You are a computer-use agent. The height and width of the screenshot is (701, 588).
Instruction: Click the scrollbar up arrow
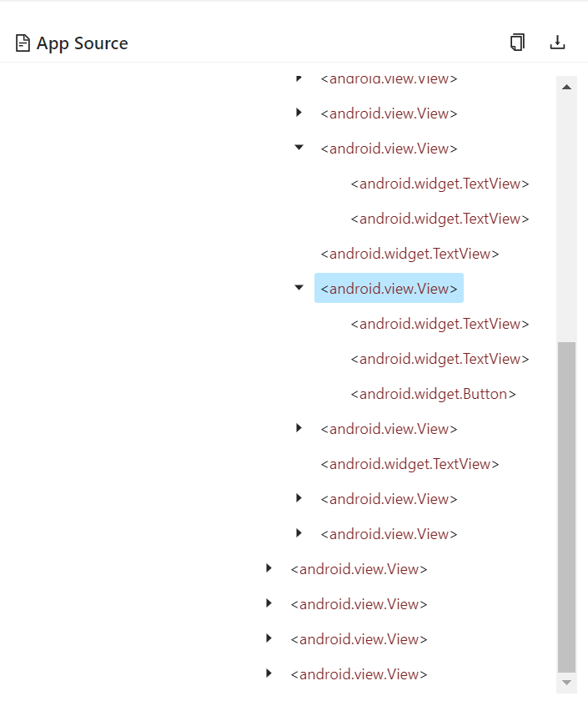click(566, 87)
